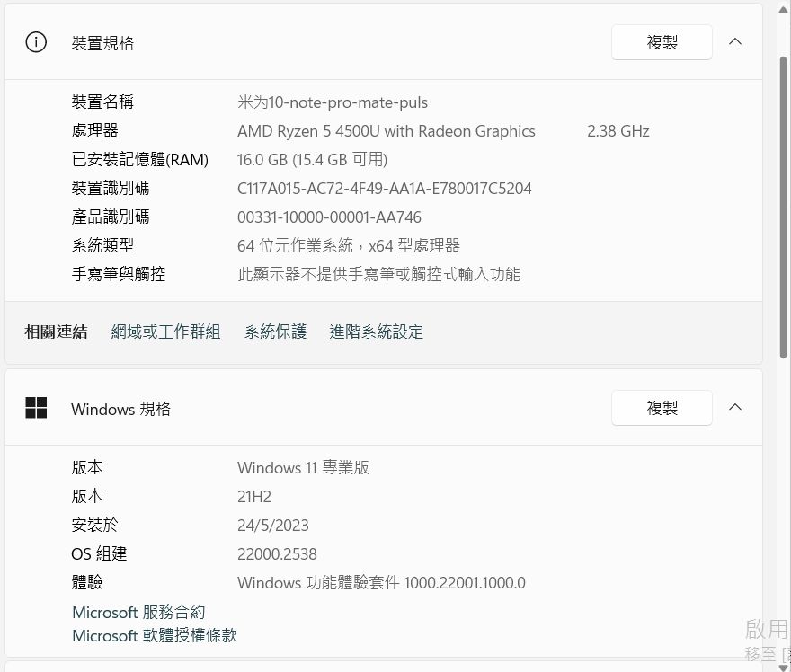Open Microsoft 服務合約 link
Image resolution: width=791 pixels, height=672 pixels.
tap(138, 612)
